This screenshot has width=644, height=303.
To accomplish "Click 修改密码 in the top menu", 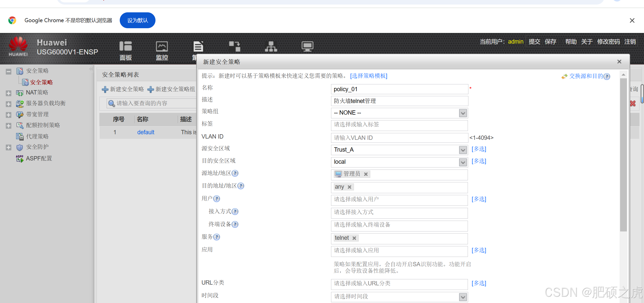I will click(608, 42).
